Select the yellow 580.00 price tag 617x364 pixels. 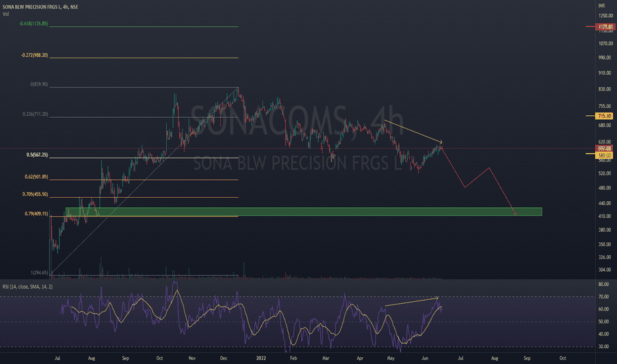click(605, 156)
